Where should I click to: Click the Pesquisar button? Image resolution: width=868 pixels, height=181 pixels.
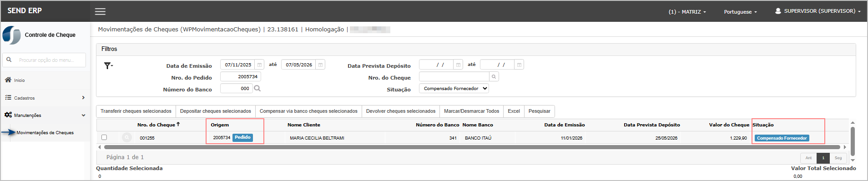pos(539,111)
